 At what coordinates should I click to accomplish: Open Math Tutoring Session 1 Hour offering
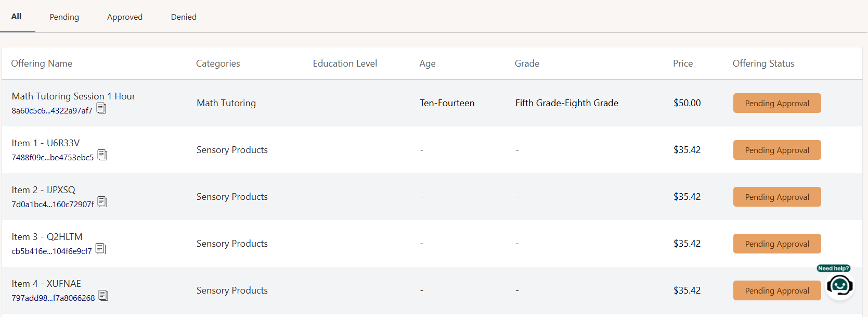[73, 96]
